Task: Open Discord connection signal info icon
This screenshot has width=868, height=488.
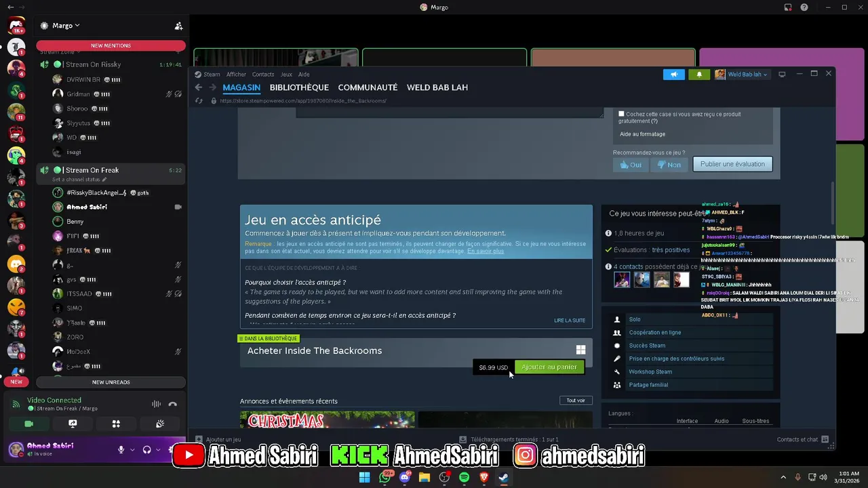Action: 16,404
